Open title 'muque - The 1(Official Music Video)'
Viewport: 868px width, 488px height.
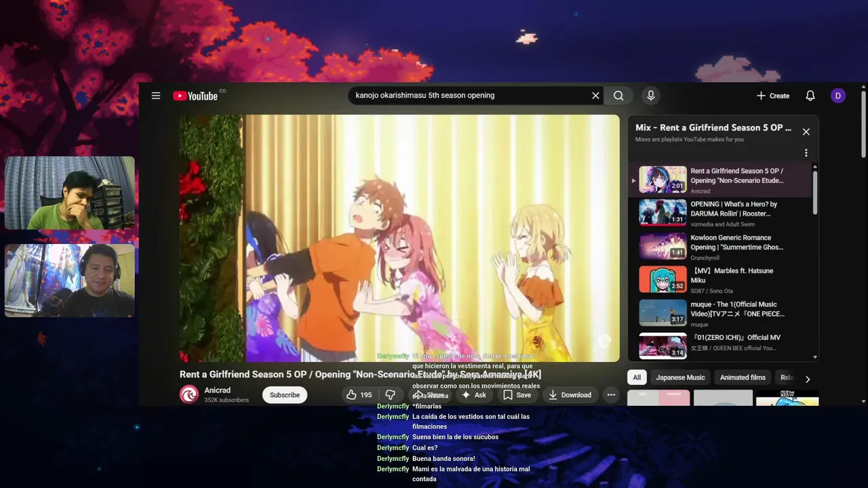click(x=737, y=309)
